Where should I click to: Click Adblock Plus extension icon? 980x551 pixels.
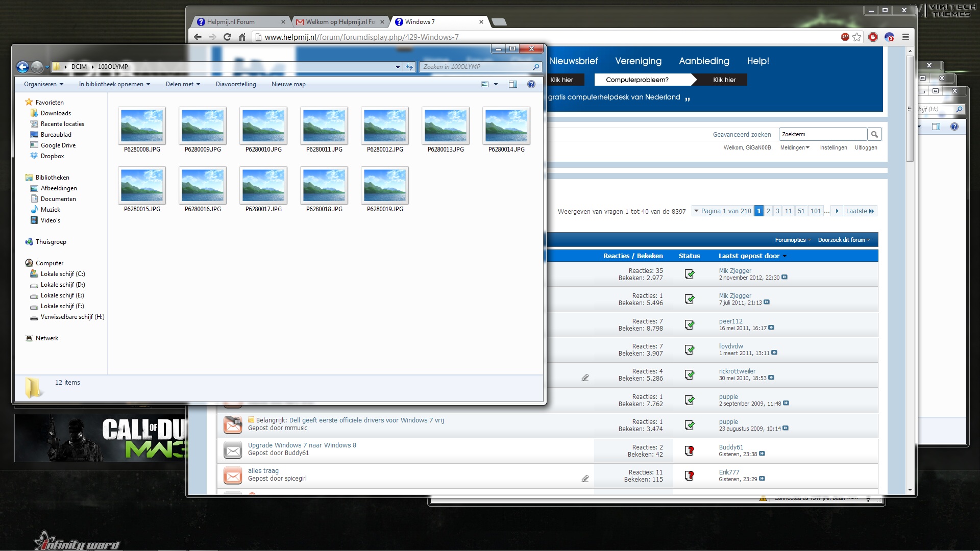click(845, 37)
